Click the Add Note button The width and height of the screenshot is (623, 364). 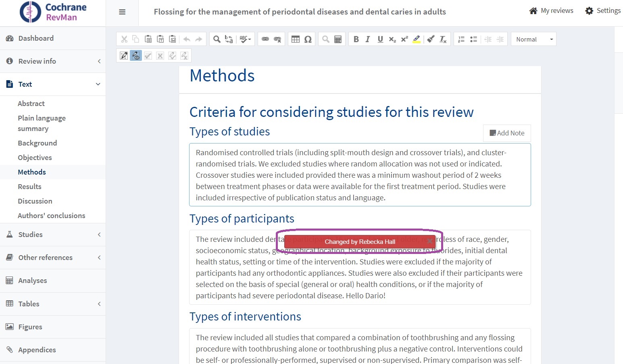[x=507, y=133]
